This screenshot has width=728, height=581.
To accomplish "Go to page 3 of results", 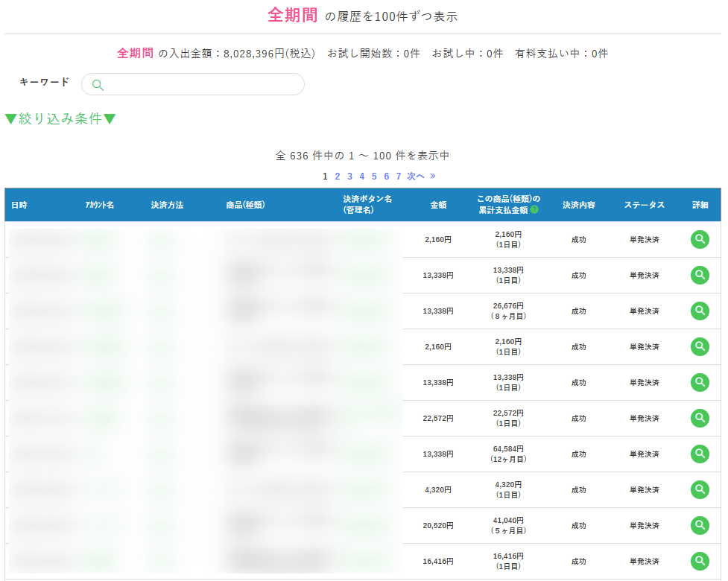I will [349, 177].
